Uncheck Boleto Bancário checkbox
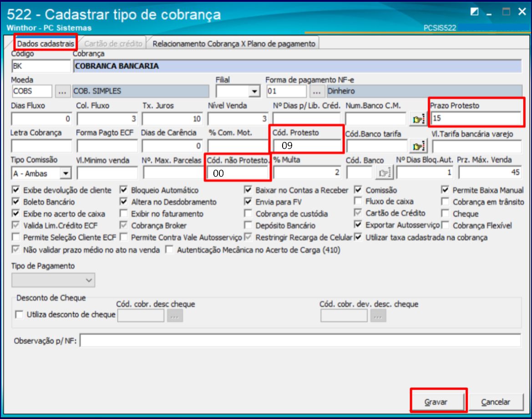Viewport: 532px width, 419px height. (x=15, y=202)
